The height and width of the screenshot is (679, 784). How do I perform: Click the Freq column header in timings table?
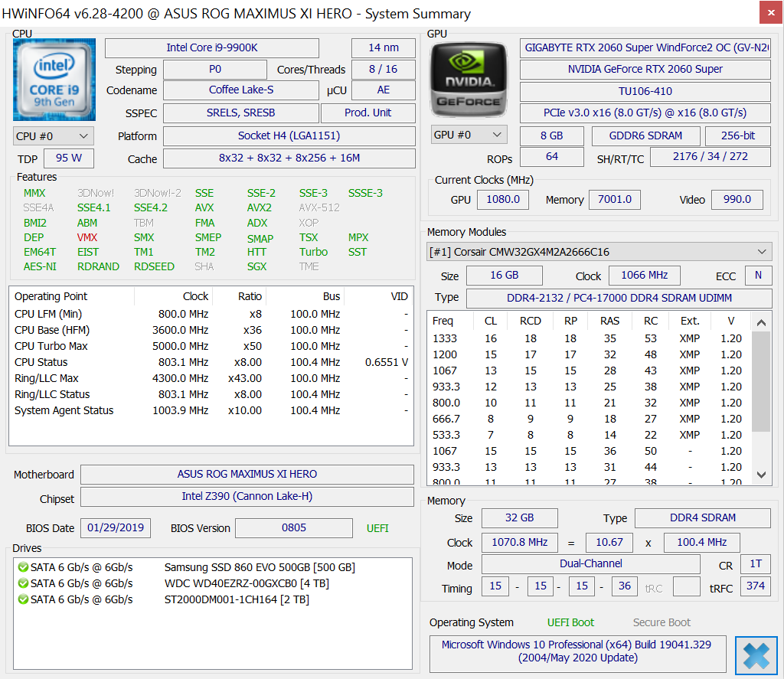[450, 321]
